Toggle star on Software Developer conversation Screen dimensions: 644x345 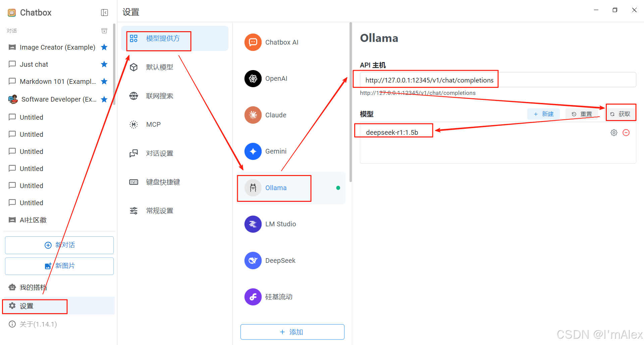(104, 99)
